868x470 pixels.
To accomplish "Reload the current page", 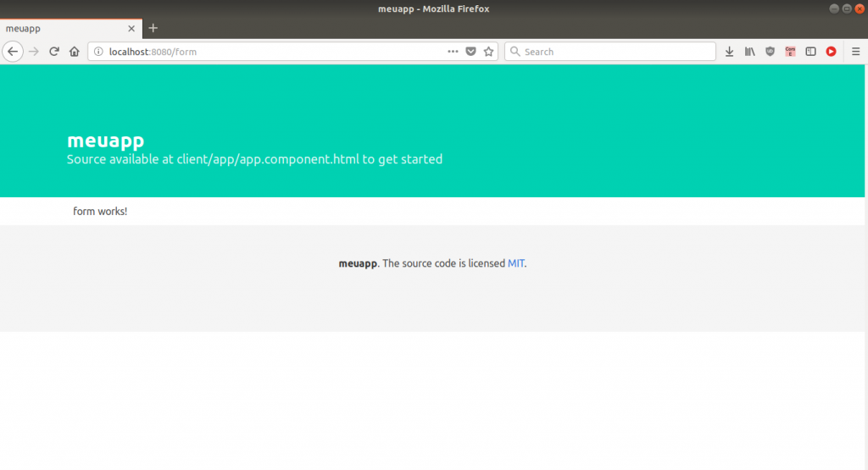I will [x=54, y=52].
